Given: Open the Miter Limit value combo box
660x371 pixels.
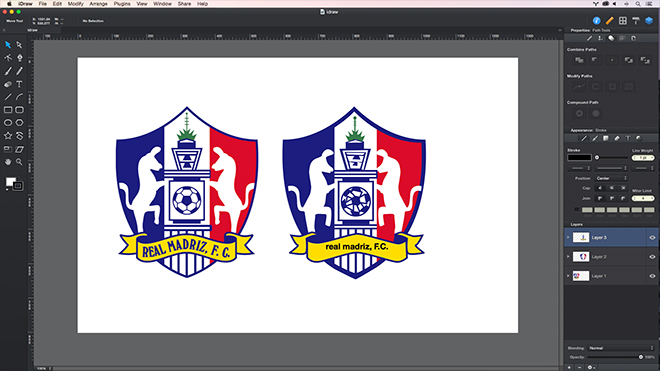Looking at the screenshot, I should coord(643,198).
